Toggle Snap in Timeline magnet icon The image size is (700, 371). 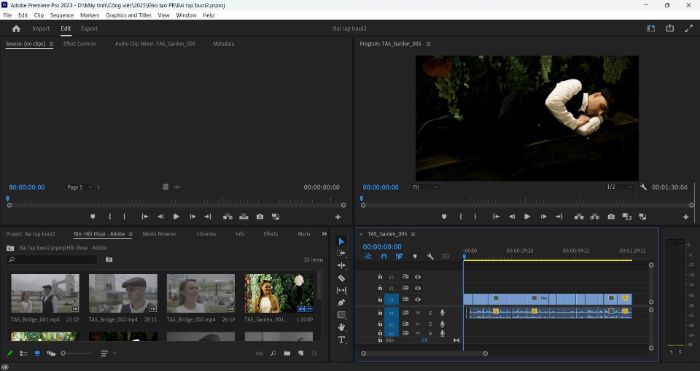coord(383,256)
